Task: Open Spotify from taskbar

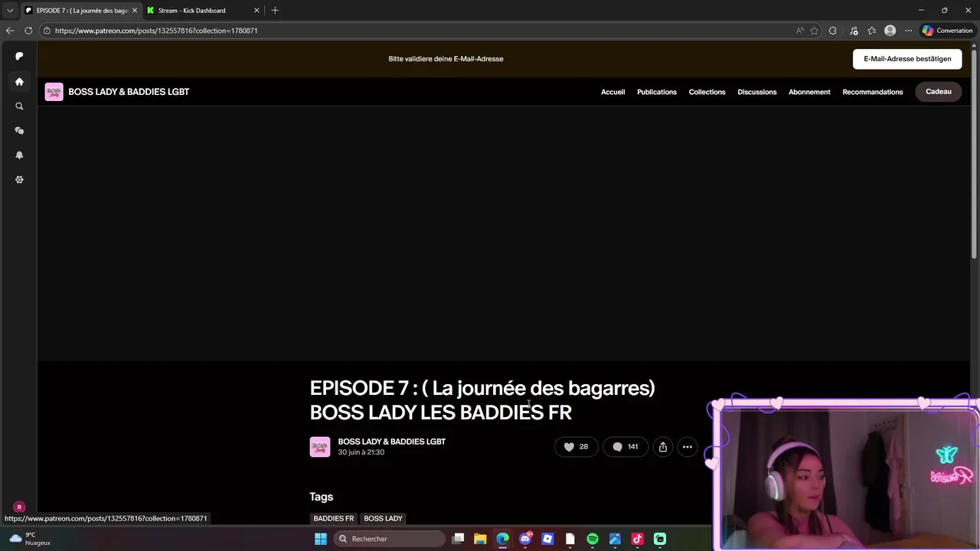Action: tap(593, 539)
